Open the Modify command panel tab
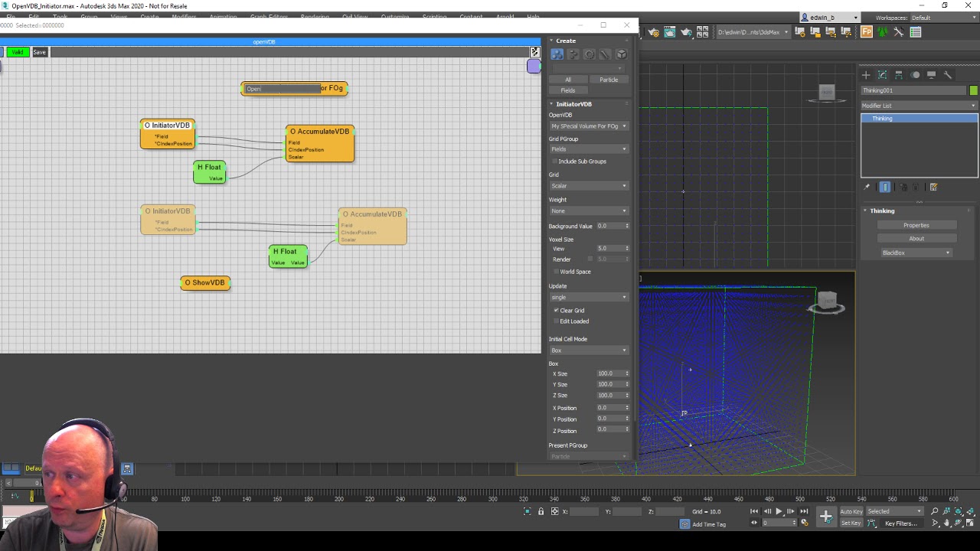The height and width of the screenshot is (551, 980). coord(882,75)
